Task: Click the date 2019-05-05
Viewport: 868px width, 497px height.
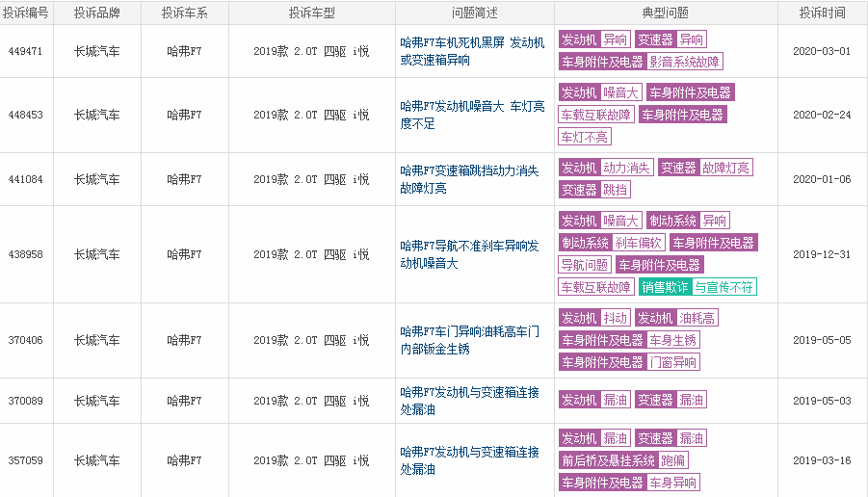Action: (x=822, y=340)
